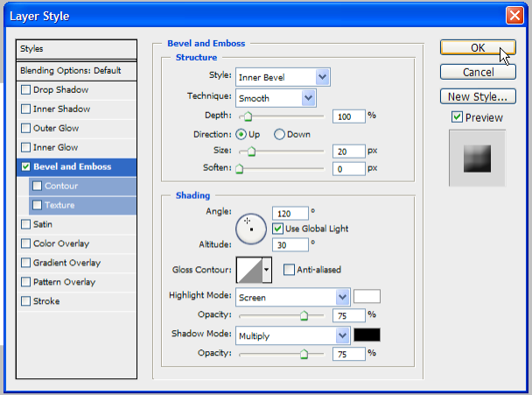This screenshot has width=532, height=395.
Task: Close the Layer Style dialog
Action: [514, 16]
